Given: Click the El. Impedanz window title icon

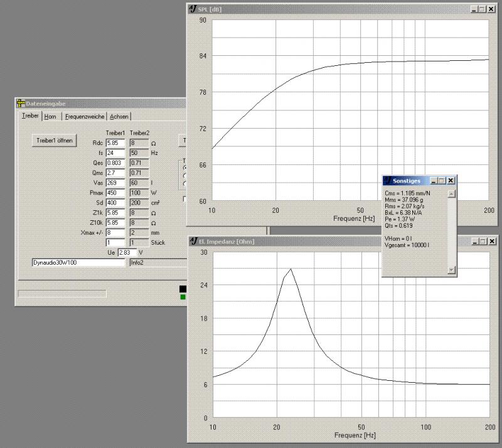Looking at the screenshot, I should click(193, 241).
